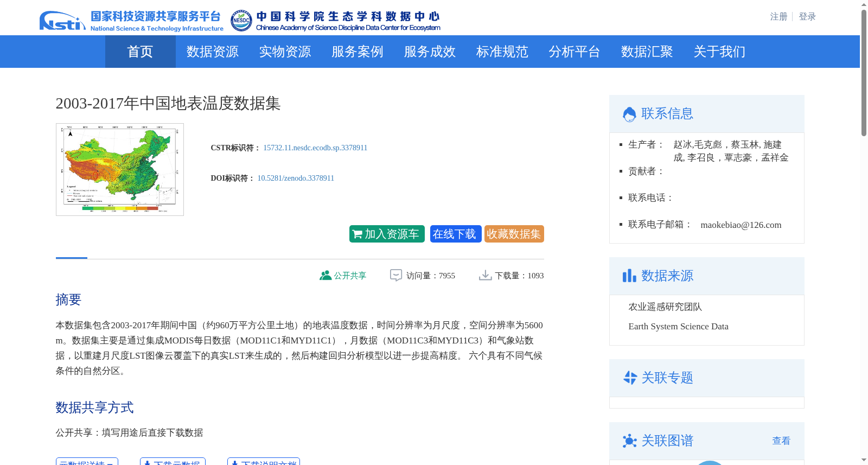The height and width of the screenshot is (465, 868).
Task: Open the 关于我们 menu item
Action: click(x=719, y=52)
